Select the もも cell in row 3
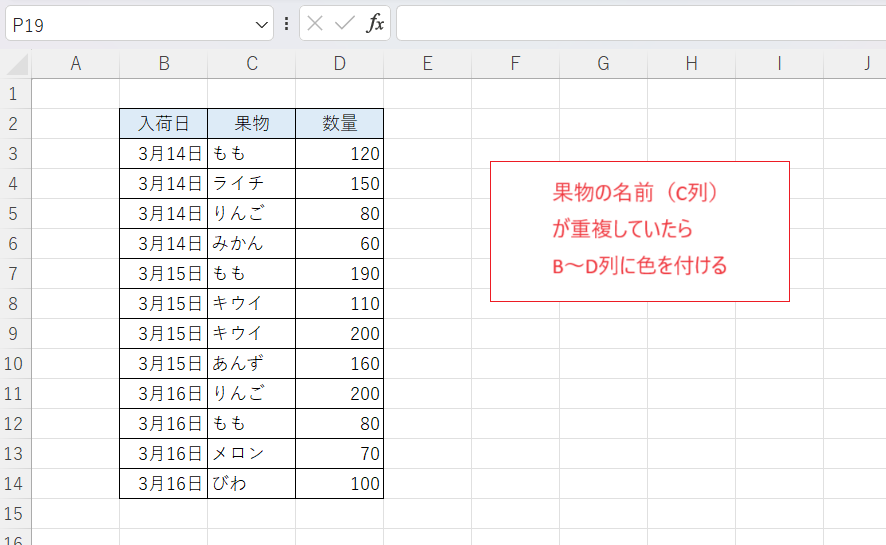Image resolution: width=886 pixels, height=545 pixels. [x=251, y=154]
